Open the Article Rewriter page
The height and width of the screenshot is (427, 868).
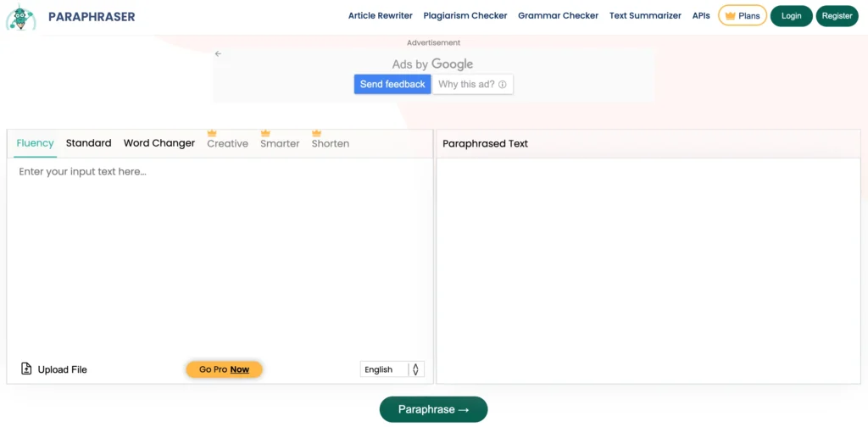pyautogui.click(x=381, y=15)
